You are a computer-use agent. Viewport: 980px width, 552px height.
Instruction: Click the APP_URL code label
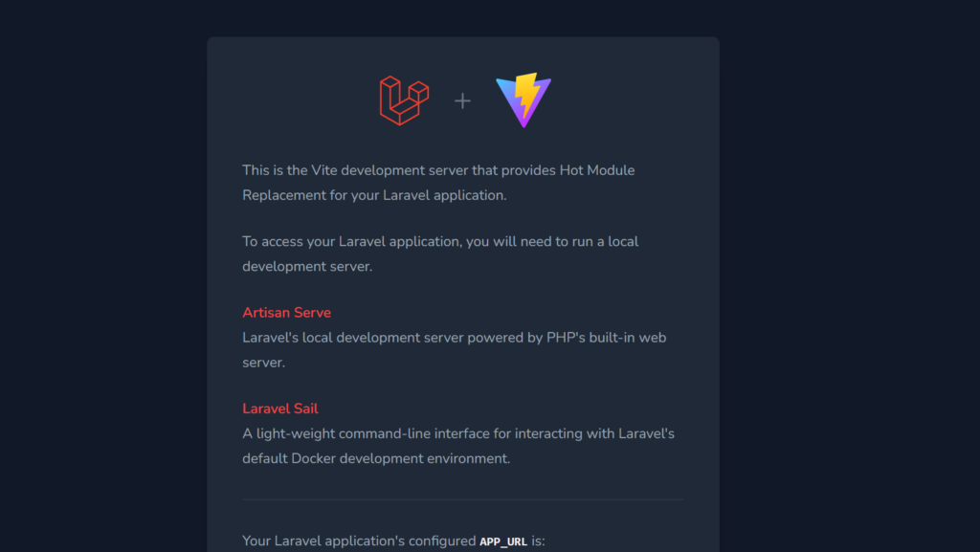(502, 541)
